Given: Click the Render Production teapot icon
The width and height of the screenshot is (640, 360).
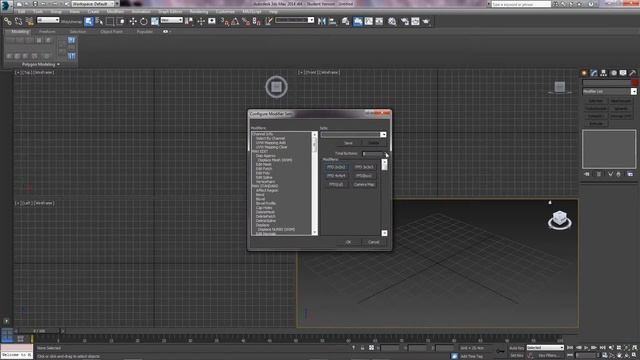Looking at the screenshot, I should click(x=426, y=21).
